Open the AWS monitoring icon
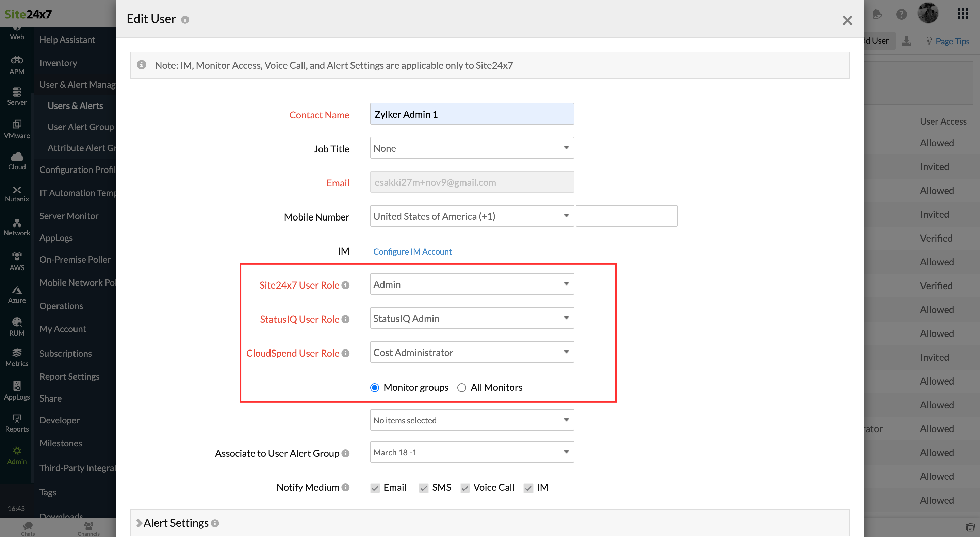This screenshot has height=537, width=980. point(17,261)
